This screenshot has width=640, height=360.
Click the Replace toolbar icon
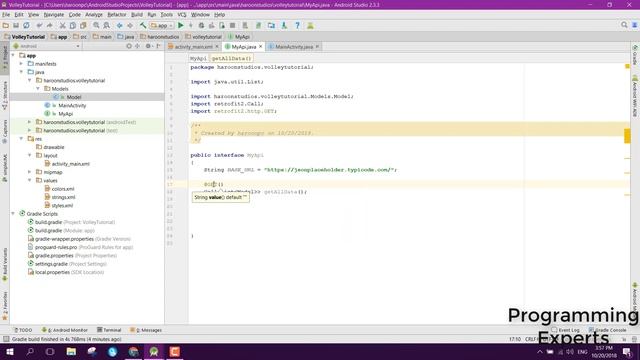tap(107, 25)
